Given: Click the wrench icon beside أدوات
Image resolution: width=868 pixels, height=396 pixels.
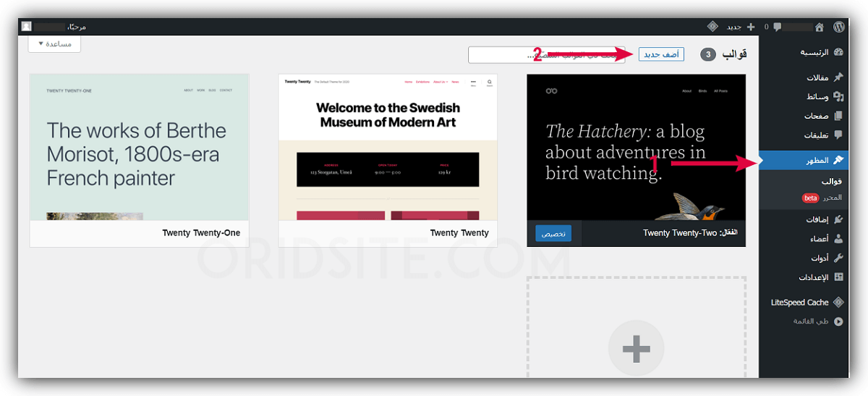Looking at the screenshot, I should click(x=839, y=258).
